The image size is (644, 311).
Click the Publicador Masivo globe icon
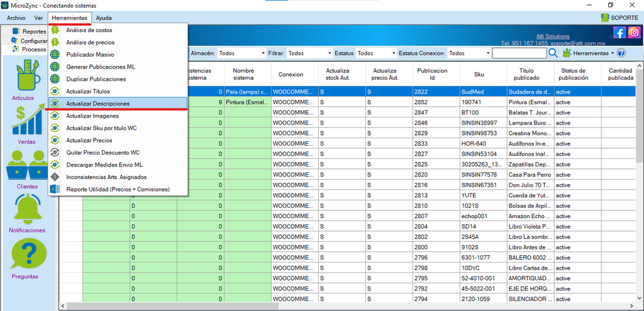[x=55, y=55]
